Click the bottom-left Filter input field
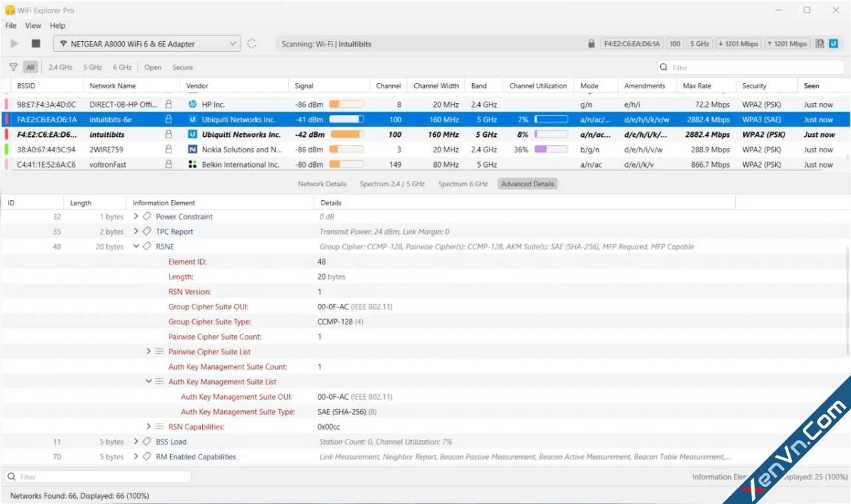The width and height of the screenshot is (851, 504). point(98,477)
